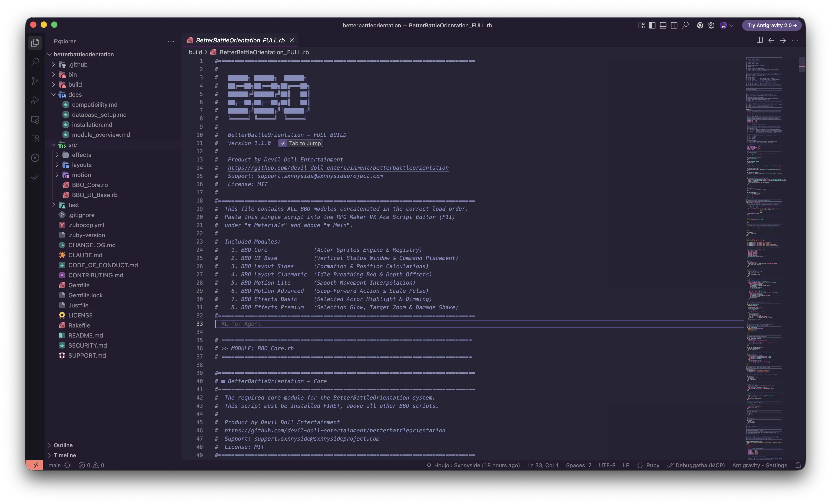
Task: Open the GitHub link on line 14
Action: [x=338, y=168]
